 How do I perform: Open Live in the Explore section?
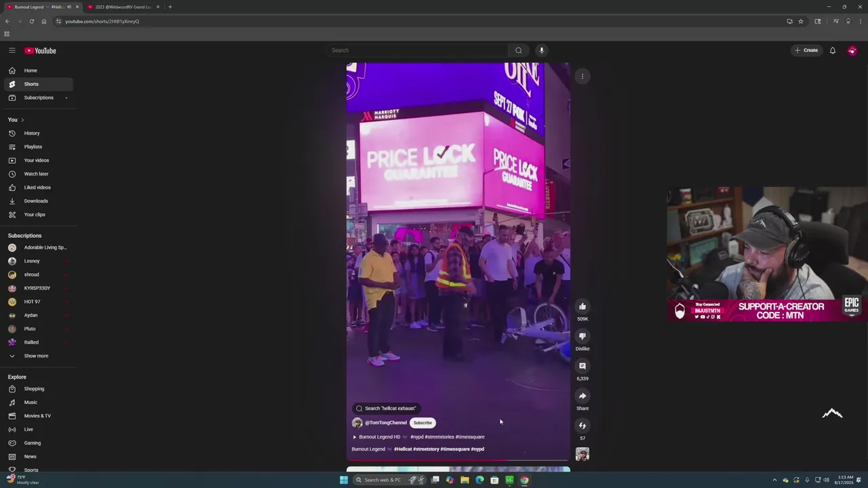37,430
